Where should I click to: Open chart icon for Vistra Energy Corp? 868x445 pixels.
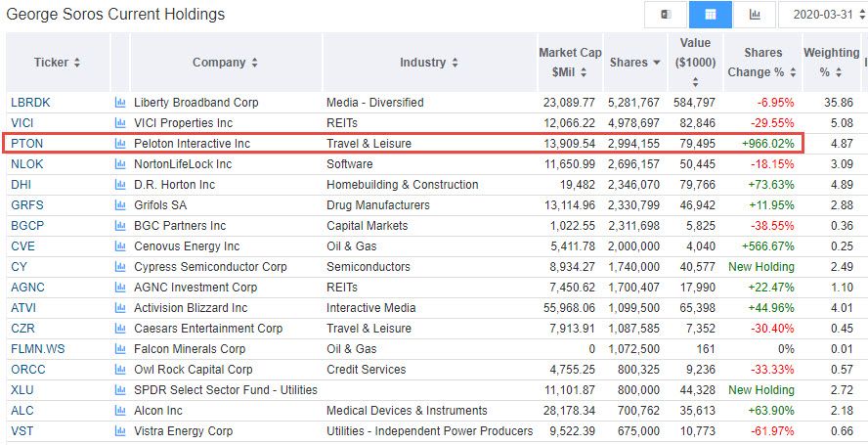120,431
